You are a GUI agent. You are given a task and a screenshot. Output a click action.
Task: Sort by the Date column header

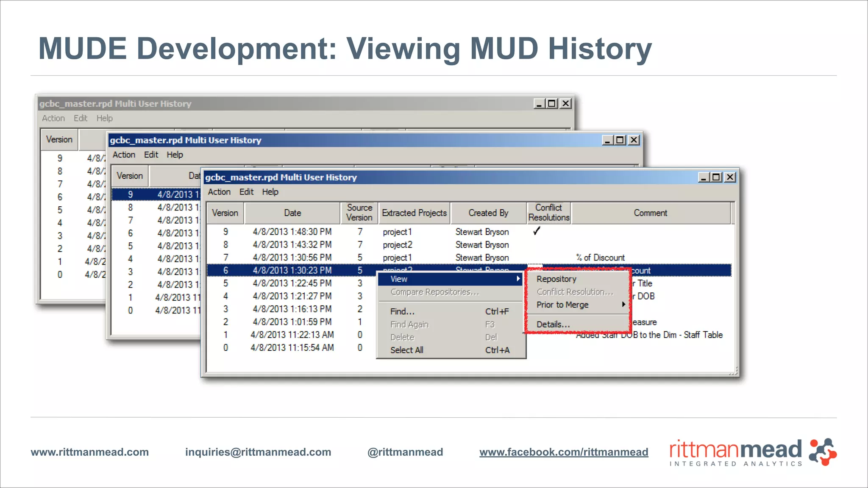pyautogui.click(x=292, y=213)
